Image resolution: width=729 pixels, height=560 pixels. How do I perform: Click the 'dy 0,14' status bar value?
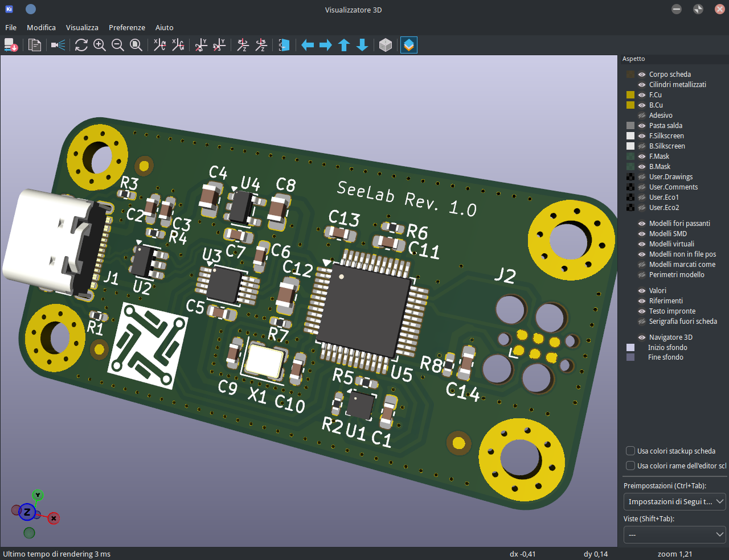tap(596, 554)
